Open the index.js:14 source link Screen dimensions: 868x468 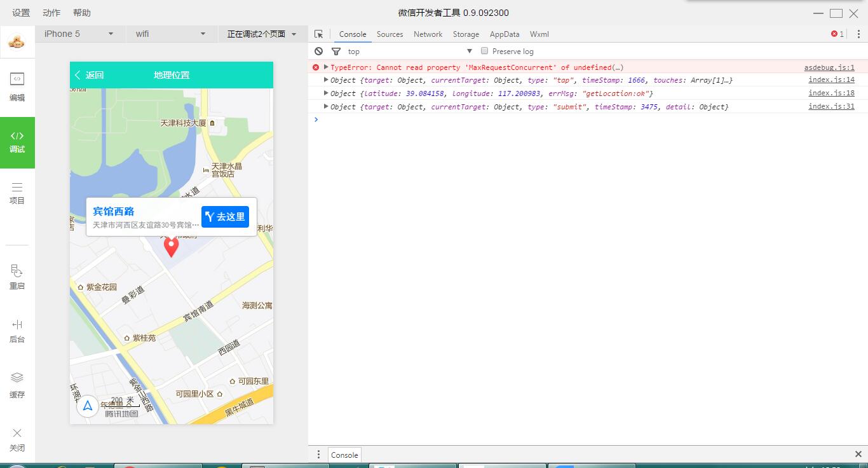click(x=831, y=80)
